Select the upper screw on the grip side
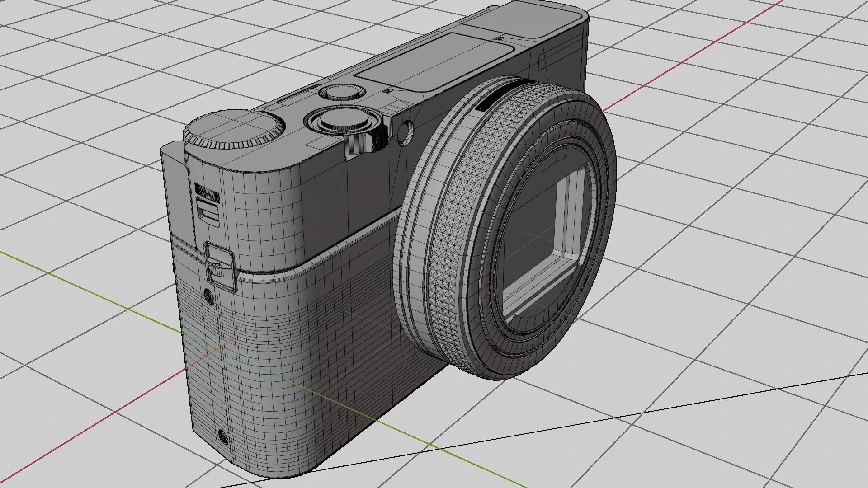Viewport: 868px width, 488px height. click(x=209, y=297)
